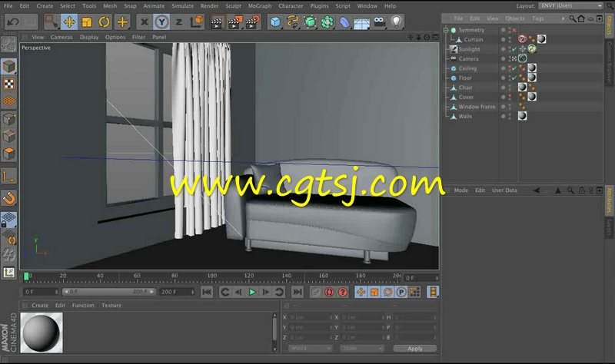Play the animation forward
This screenshot has height=364, width=615.
pyautogui.click(x=252, y=292)
